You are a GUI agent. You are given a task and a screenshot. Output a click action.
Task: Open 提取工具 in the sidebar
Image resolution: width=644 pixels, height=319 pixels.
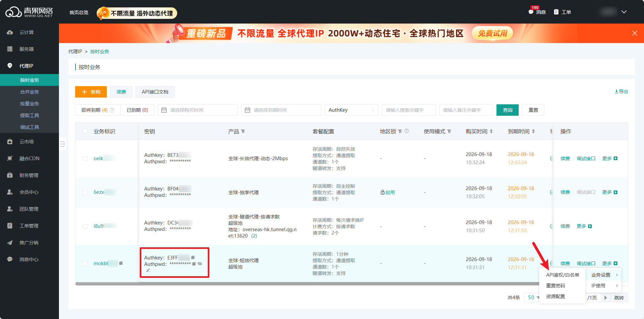[x=29, y=115]
